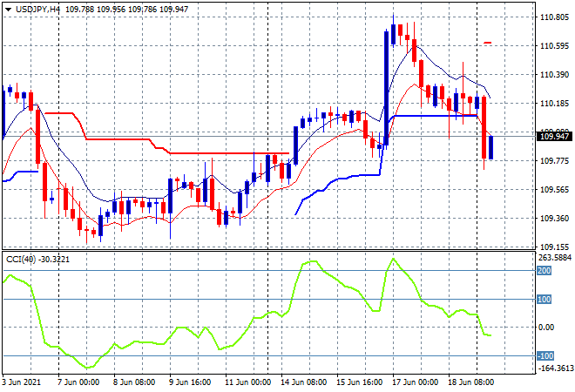
Task: Click the 109.775 price scale value
Action: click(554, 160)
